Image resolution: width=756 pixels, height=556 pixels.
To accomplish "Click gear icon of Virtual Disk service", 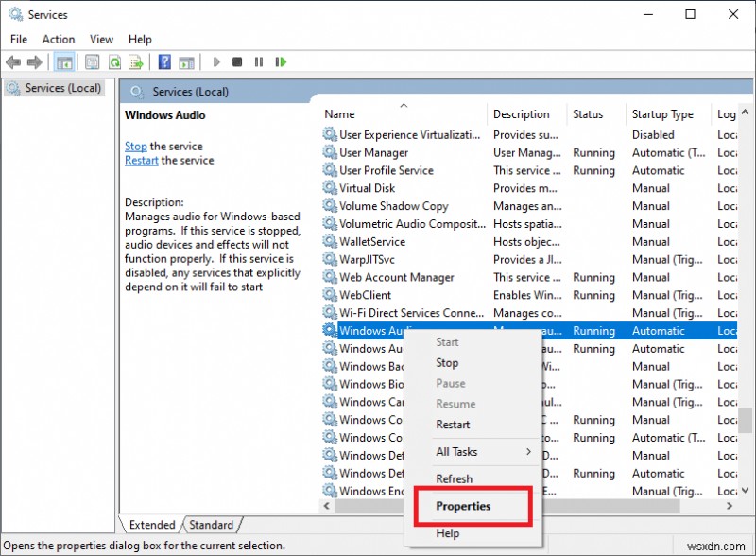I will (x=330, y=188).
